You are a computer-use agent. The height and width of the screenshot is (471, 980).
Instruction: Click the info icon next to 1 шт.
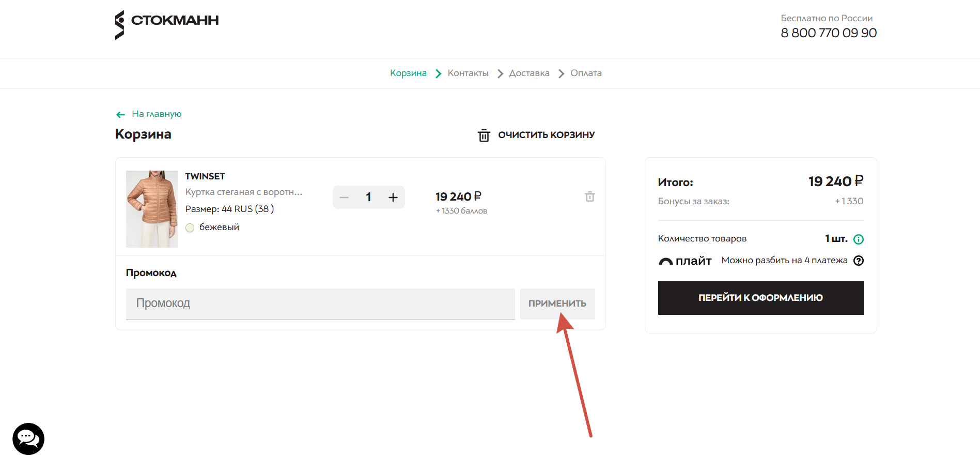coord(859,239)
